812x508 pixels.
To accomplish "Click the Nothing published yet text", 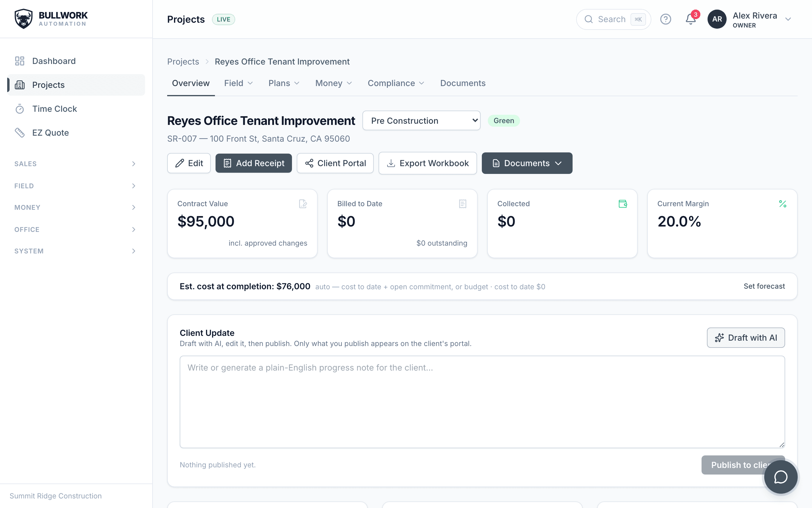I will pyautogui.click(x=217, y=465).
